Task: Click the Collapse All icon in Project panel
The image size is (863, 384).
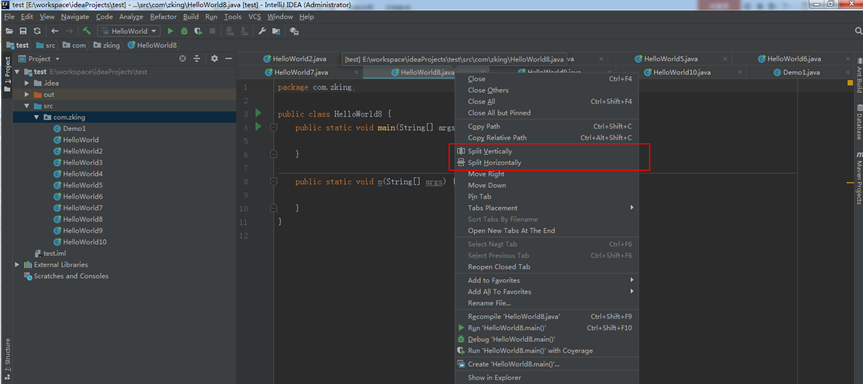Action: click(196, 58)
